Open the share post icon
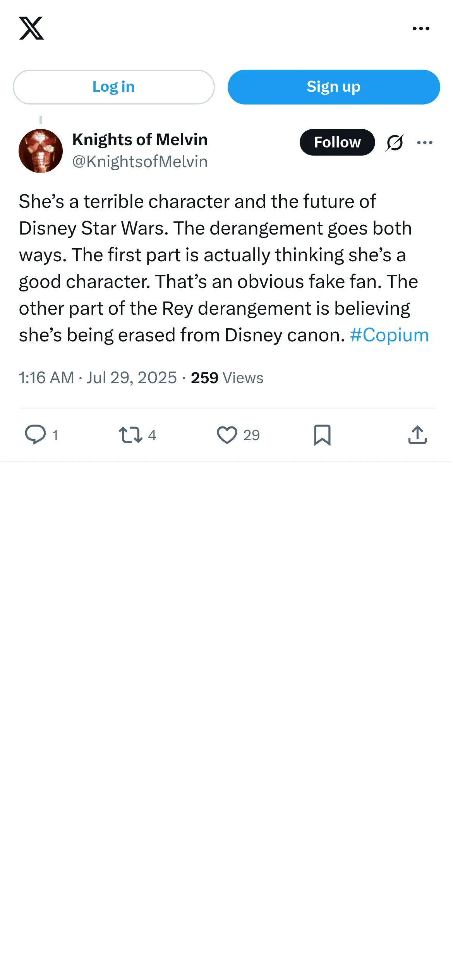453x980 pixels. tap(417, 435)
